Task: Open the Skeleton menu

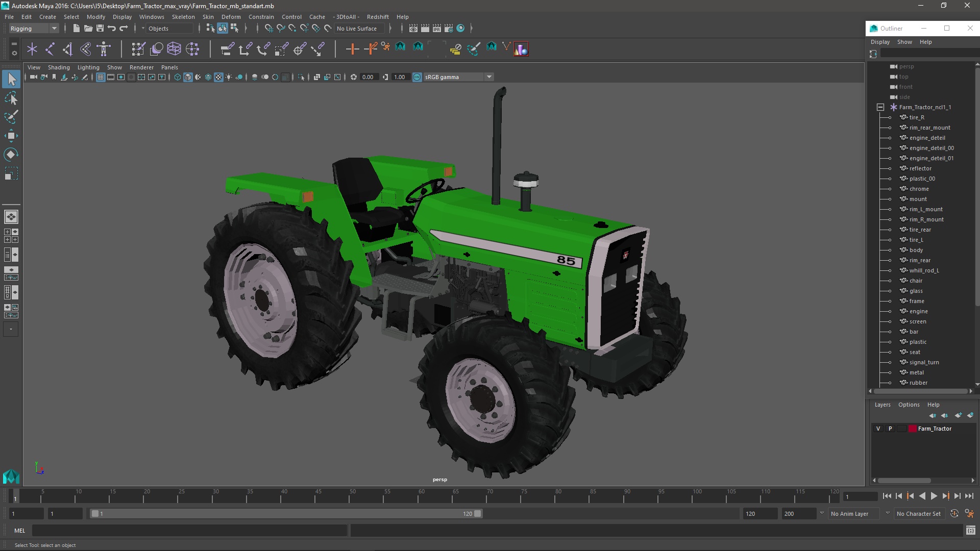Action: coord(183,17)
